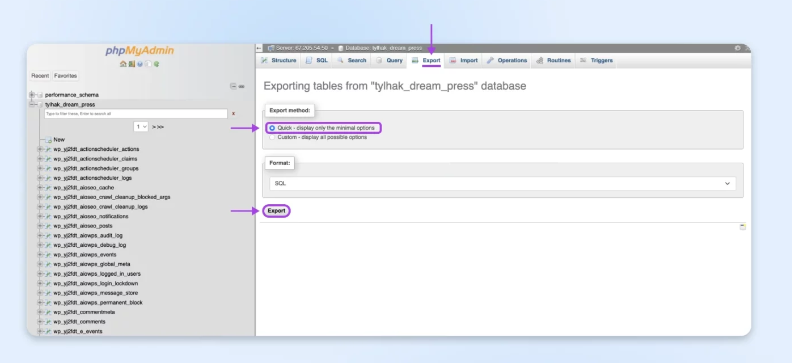Select Custom export method radio
The image size is (792, 363).
pos(272,137)
